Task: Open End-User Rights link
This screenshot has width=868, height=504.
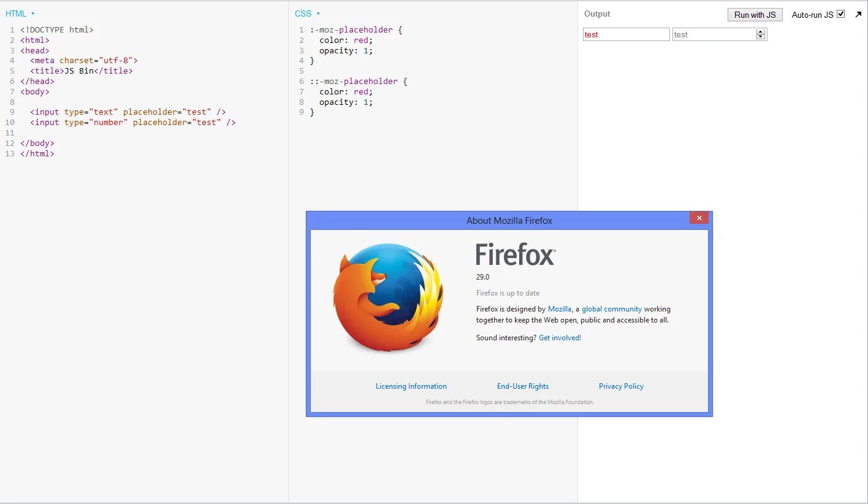Action: tap(523, 386)
